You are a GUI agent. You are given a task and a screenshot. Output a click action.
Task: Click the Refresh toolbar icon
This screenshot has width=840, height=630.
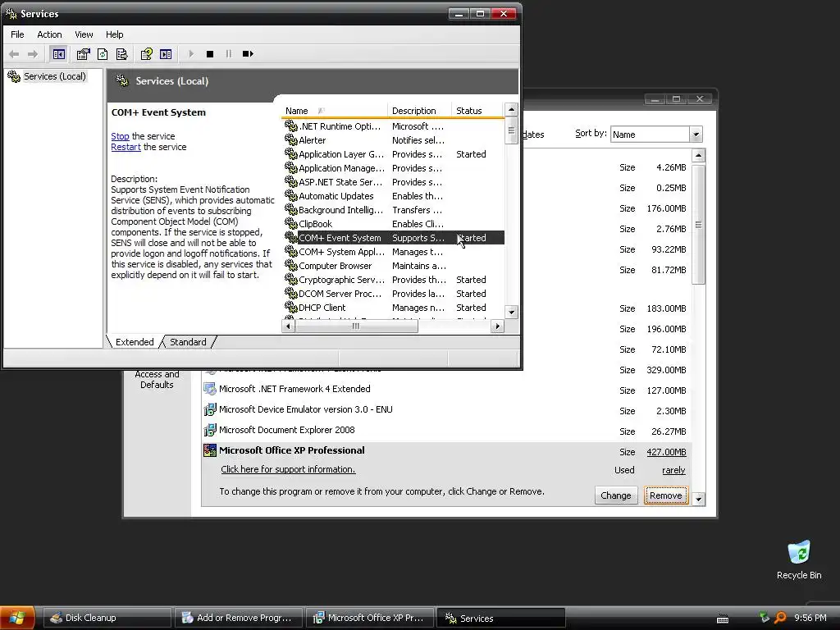(103, 54)
